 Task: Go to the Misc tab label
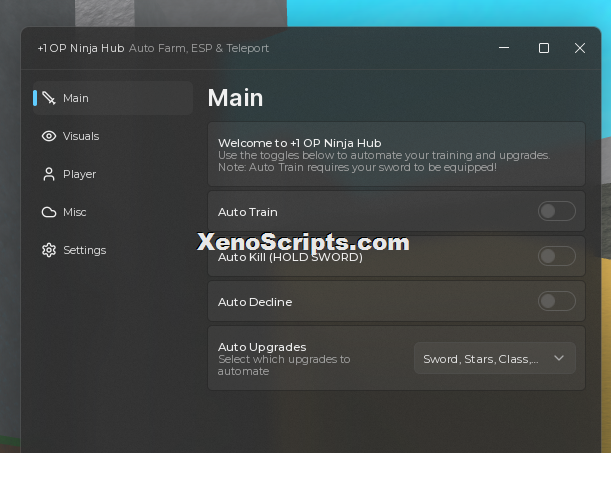[x=74, y=212]
